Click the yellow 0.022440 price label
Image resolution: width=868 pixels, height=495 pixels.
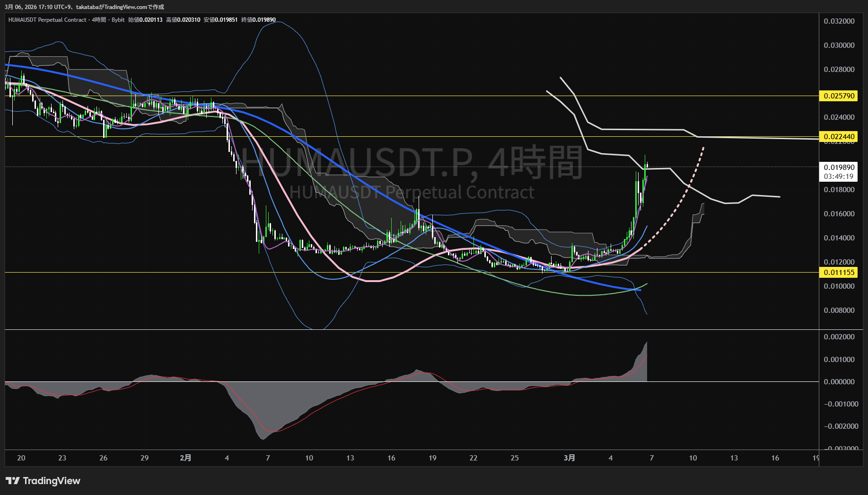point(839,137)
